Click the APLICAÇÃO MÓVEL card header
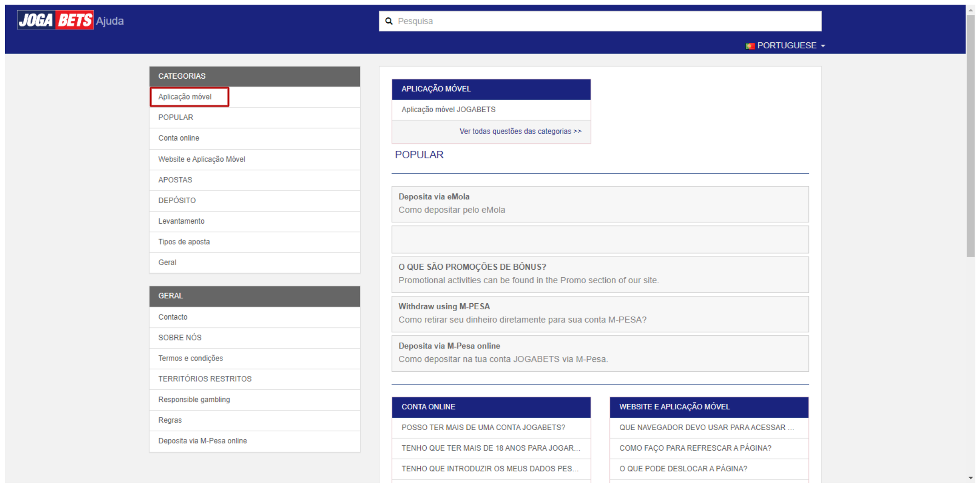 click(x=491, y=89)
